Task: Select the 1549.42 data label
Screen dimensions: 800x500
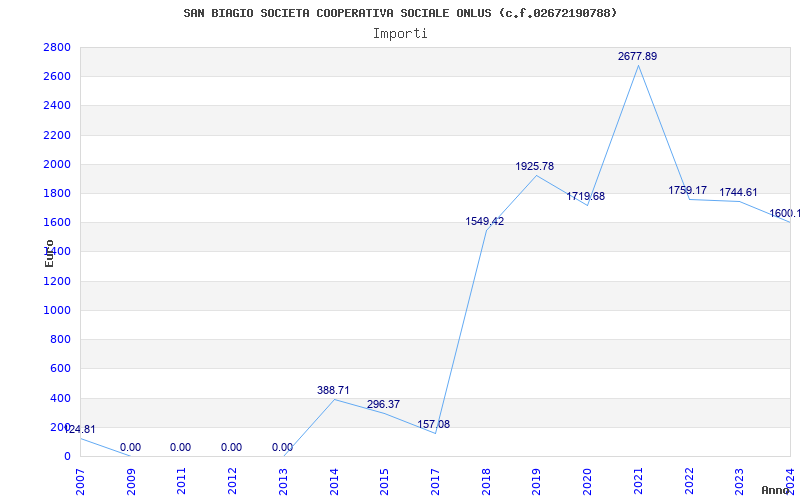Action: pos(484,221)
